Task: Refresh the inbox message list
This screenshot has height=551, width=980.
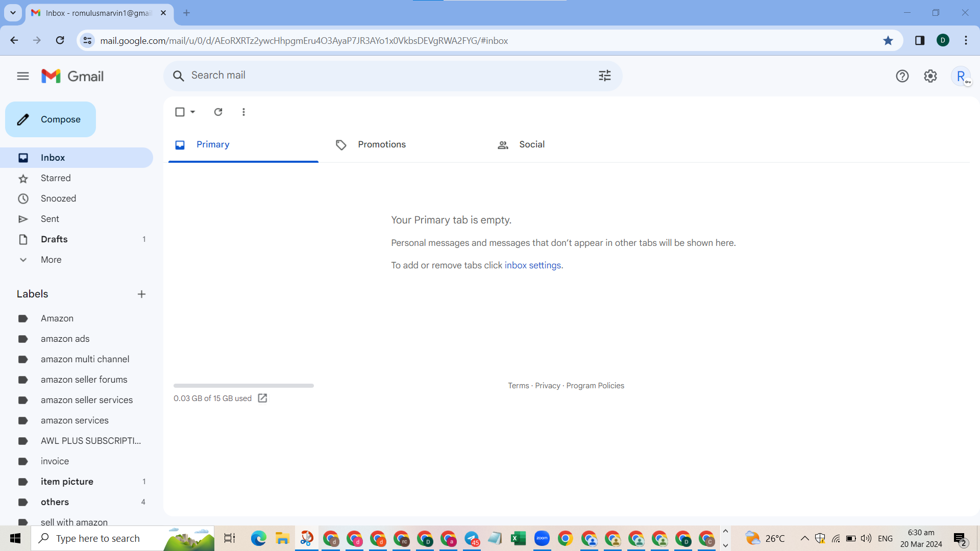Action: tap(218, 112)
